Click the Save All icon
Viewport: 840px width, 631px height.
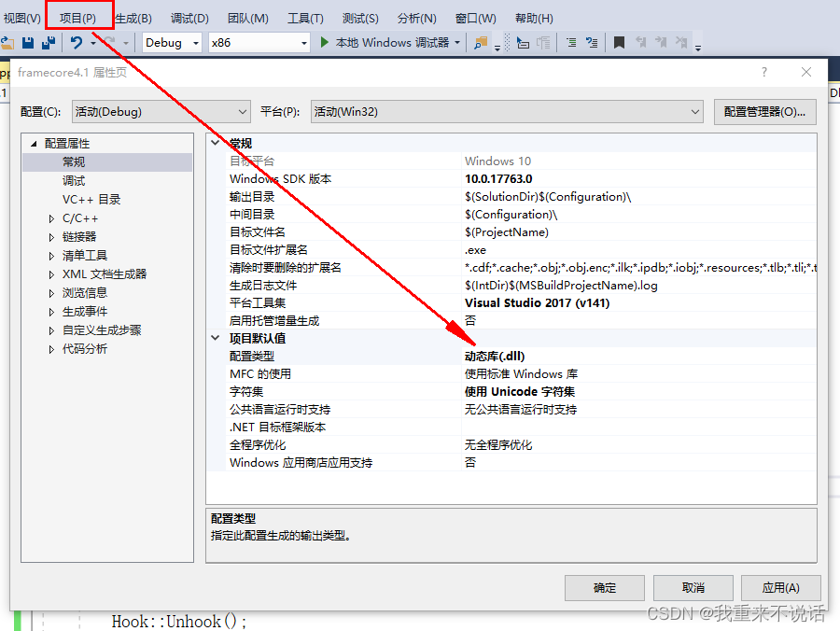[x=49, y=43]
